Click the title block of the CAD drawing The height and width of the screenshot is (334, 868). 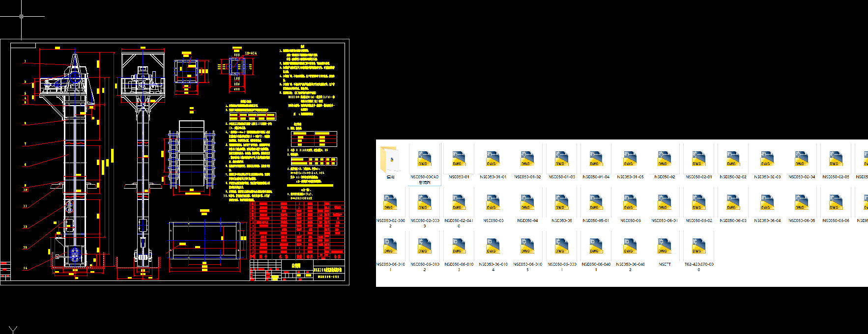tap(297, 270)
